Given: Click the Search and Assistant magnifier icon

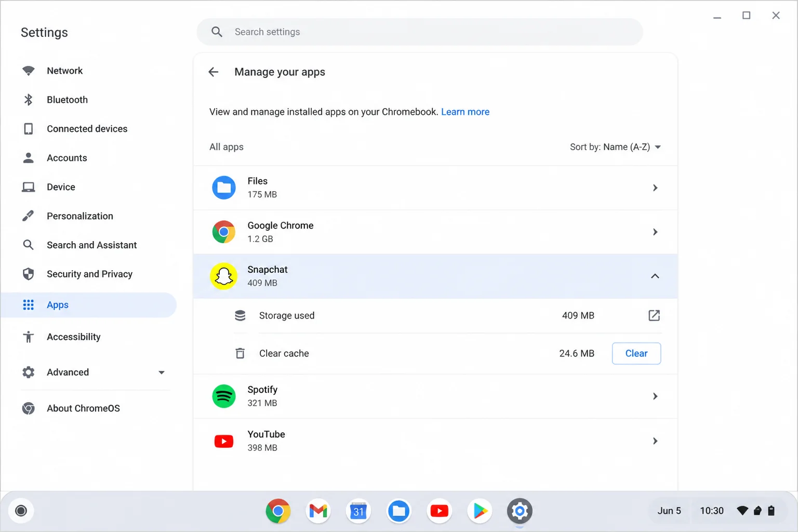Looking at the screenshot, I should 29,245.
